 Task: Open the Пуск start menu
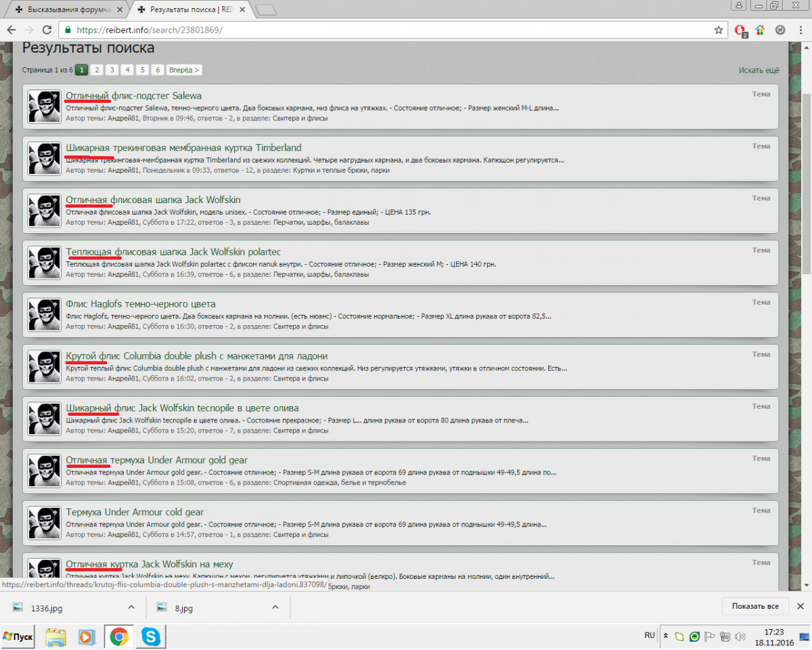tap(18, 636)
